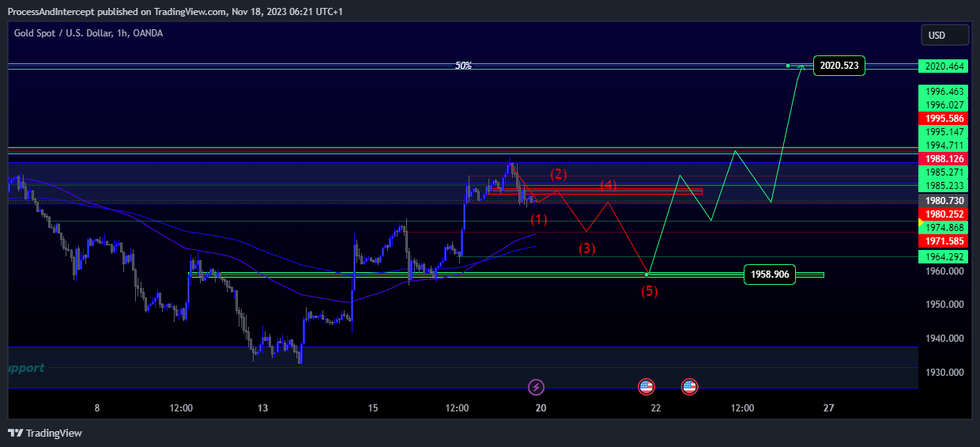Viewport: 980px width, 447px height.
Task: Click the red 1971.585 price tag
Action: [943, 241]
